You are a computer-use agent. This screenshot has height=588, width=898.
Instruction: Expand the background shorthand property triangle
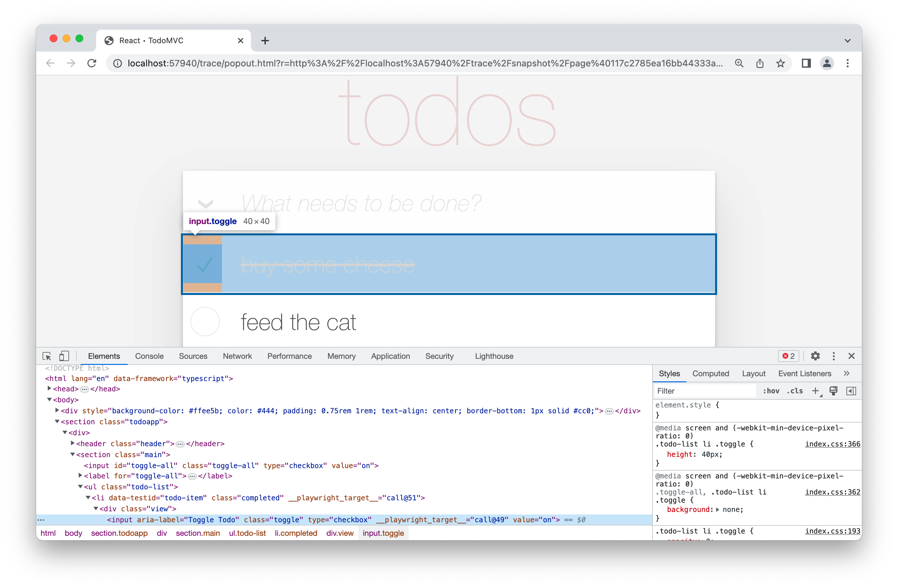(718, 510)
